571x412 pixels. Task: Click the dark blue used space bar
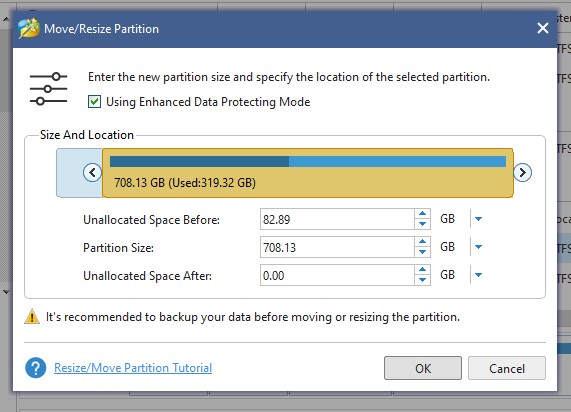click(199, 161)
